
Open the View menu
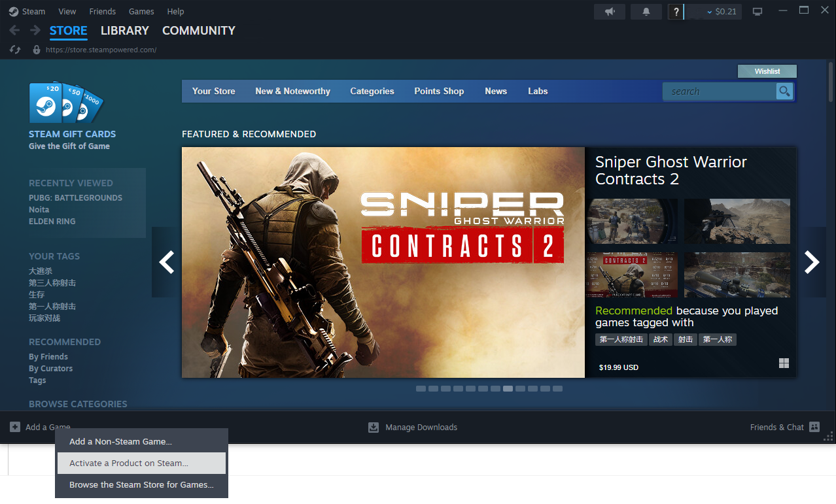[67, 12]
